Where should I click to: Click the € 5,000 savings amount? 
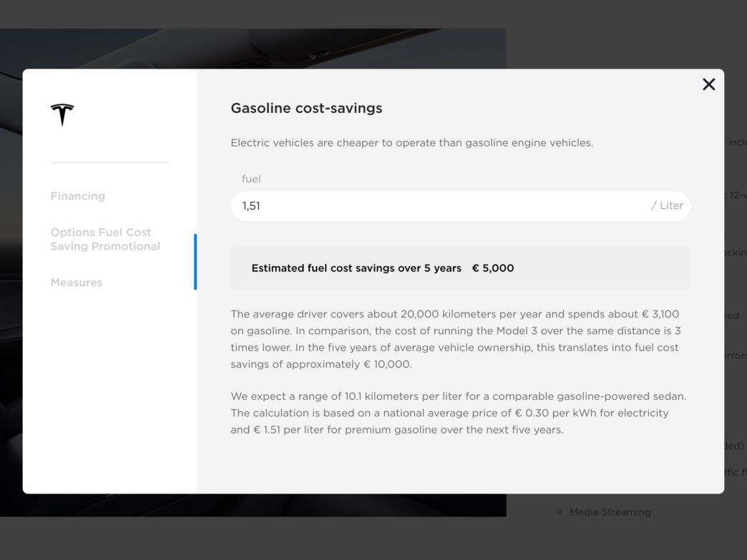493,268
